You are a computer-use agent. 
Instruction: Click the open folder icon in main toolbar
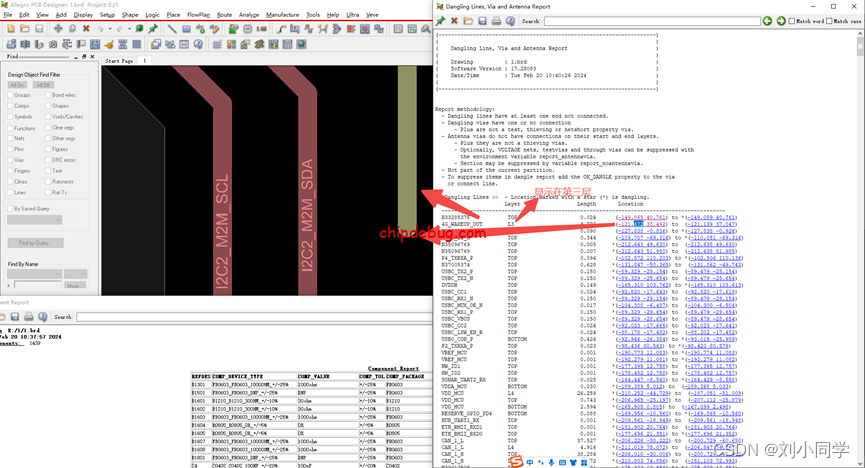(24, 29)
